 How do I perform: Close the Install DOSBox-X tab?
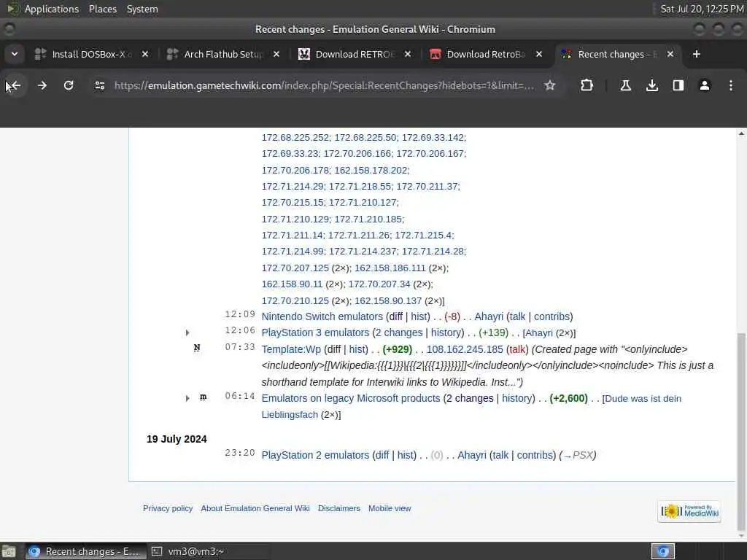pyautogui.click(x=145, y=54)
